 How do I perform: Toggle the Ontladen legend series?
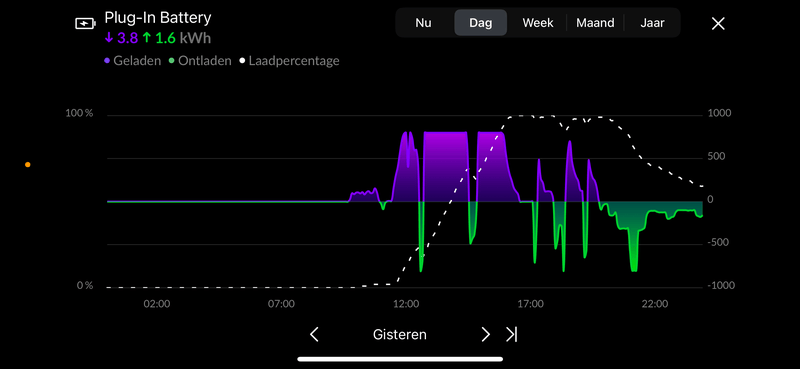(200, 61)
